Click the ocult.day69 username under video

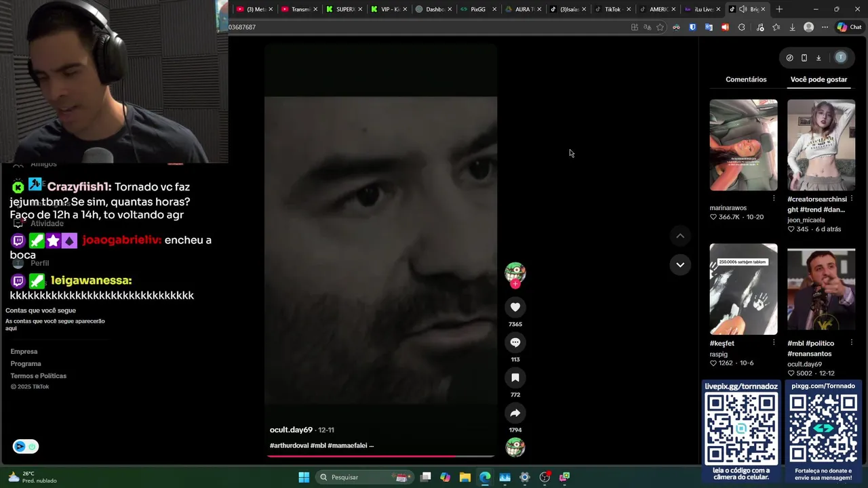click(x=291, y=430)
